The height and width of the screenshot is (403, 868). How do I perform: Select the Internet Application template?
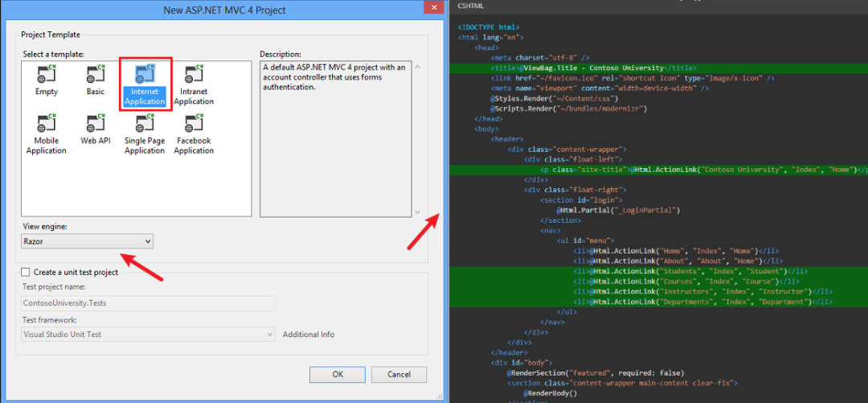(x=145, y=84)
